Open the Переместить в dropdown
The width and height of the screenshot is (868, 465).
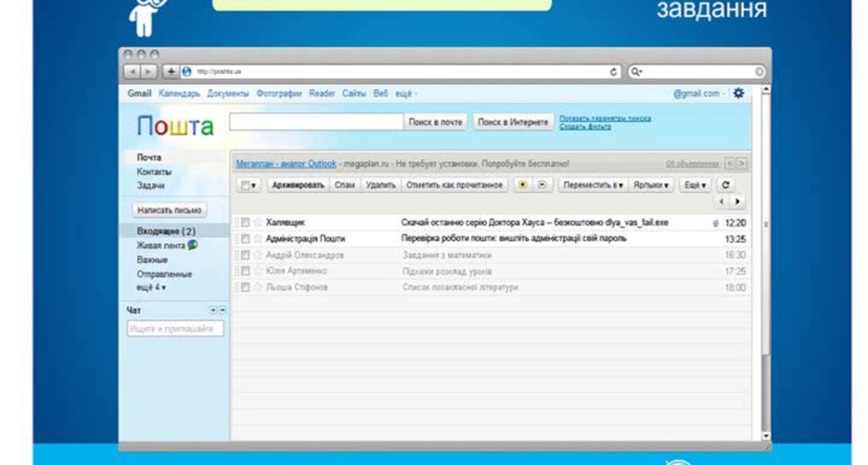click(x=592, y=185)
